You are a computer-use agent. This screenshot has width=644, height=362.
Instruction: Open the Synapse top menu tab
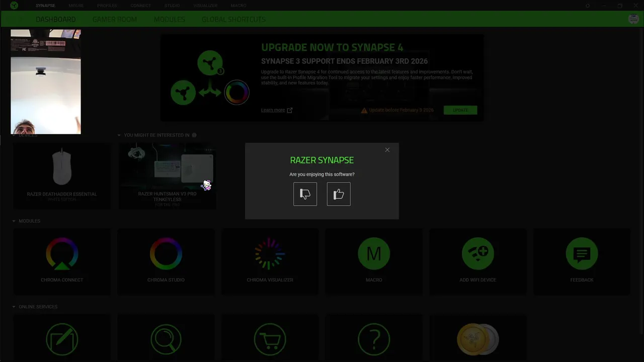[45, 6]
